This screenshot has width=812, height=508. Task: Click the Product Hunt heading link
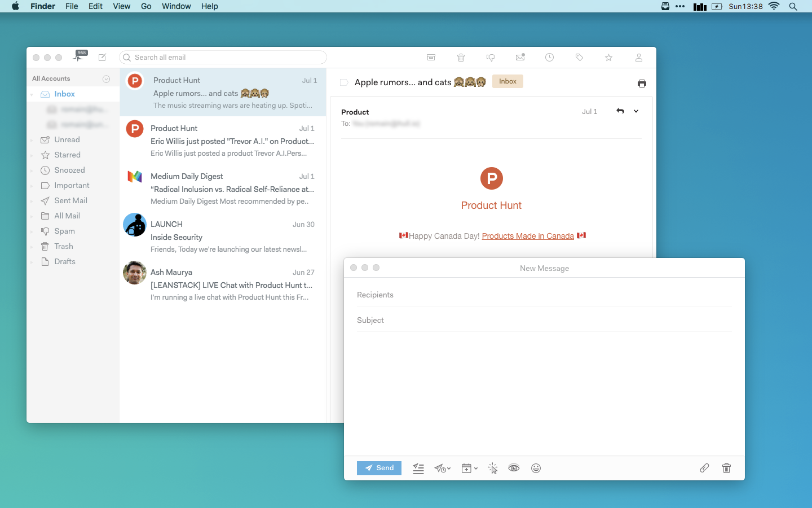(491, 205)
